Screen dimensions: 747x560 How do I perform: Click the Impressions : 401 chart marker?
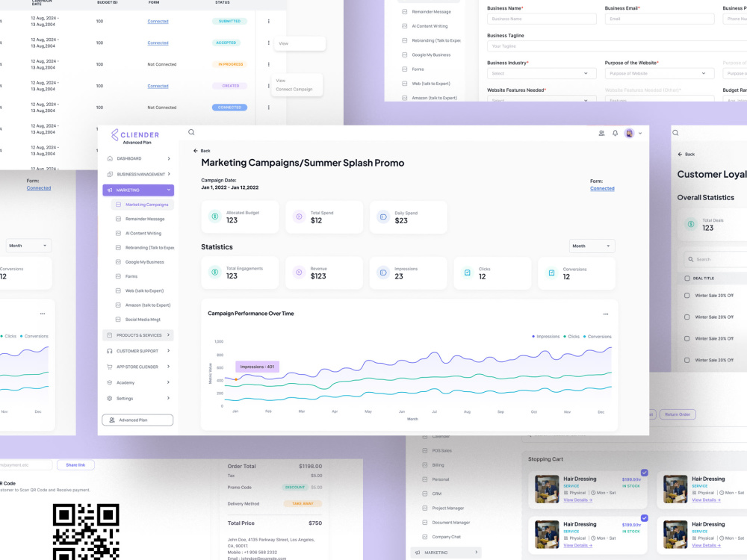pyautogui.click(x=236, y=379)
